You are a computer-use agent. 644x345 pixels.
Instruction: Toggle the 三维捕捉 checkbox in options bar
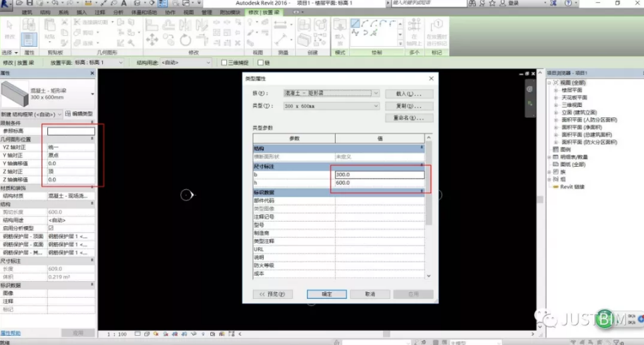(x=224, y=63)
